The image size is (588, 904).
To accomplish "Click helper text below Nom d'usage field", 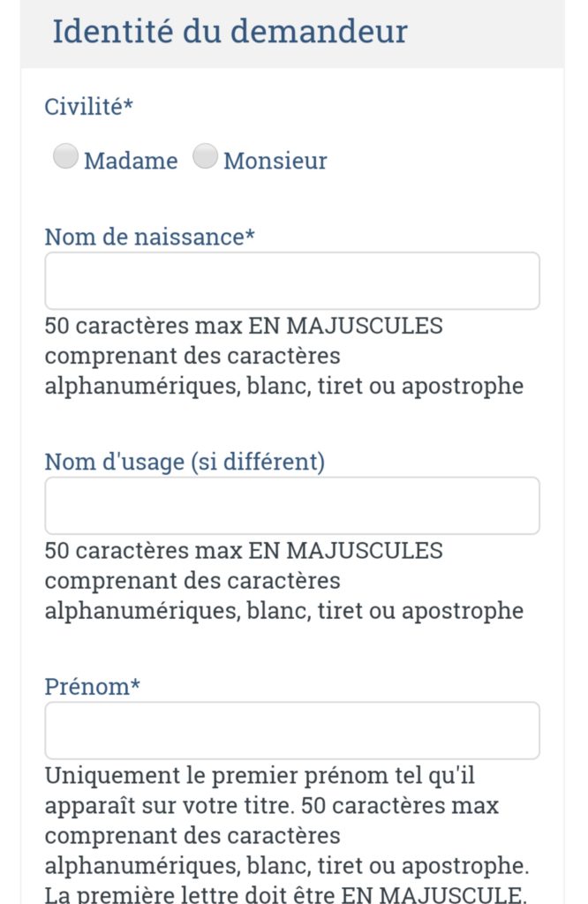I will (x=284, y=581).
